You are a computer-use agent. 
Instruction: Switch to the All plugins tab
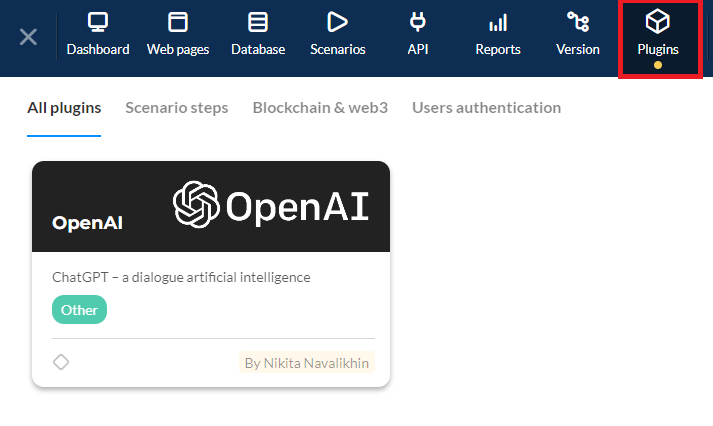pos(64,107)
